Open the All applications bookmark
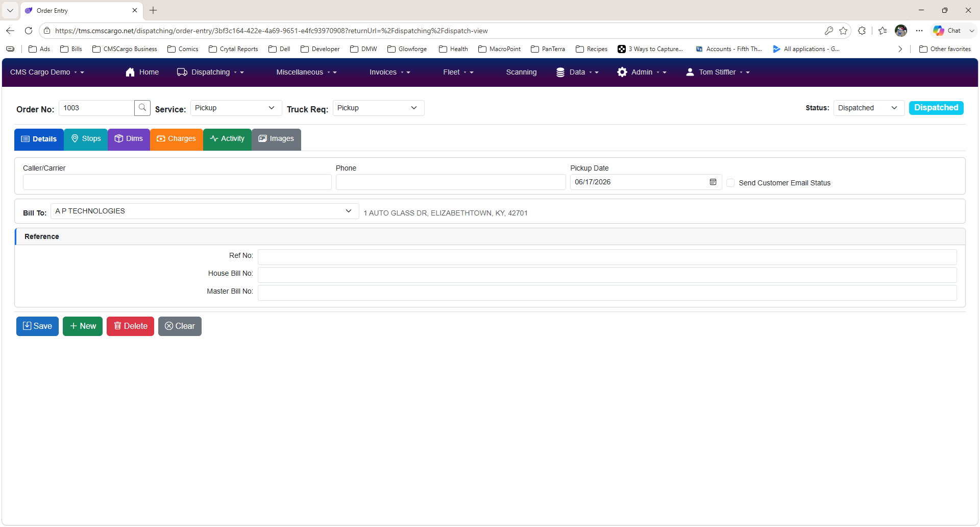Screen dimensions: 980x527 (806, 49)
